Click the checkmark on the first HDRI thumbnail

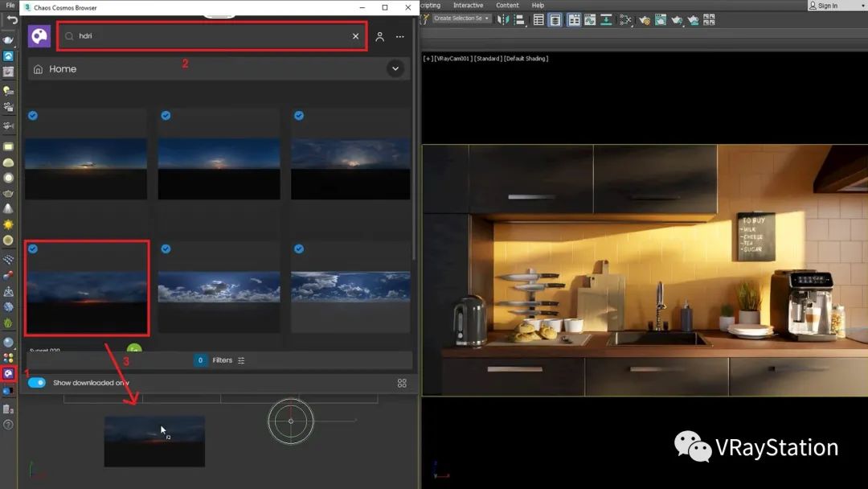point(33,116)
